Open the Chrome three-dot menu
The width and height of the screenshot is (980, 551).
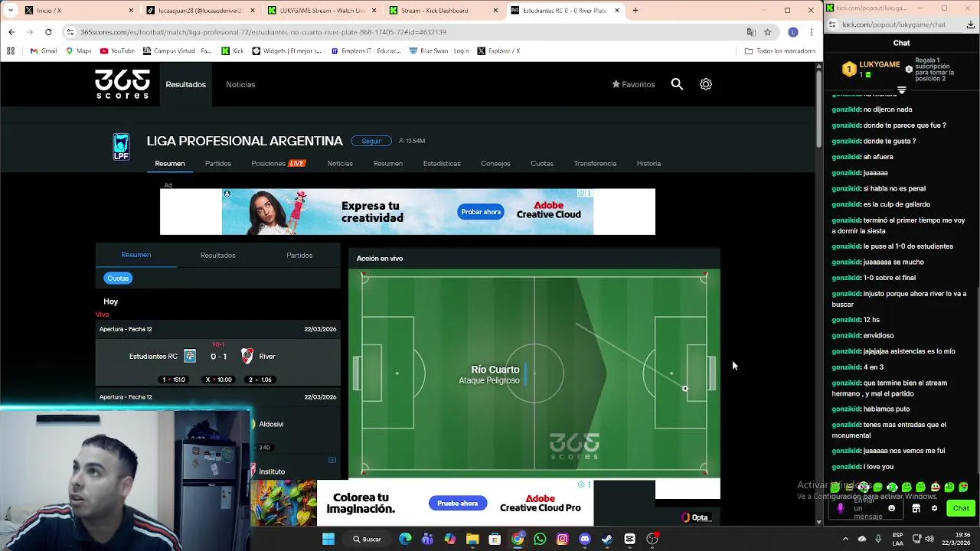(x=811, y=32)
